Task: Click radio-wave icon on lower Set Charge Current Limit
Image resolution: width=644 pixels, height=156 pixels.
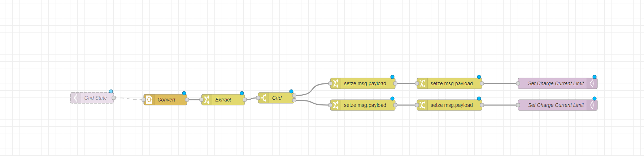Action: [x=592, y=105]
